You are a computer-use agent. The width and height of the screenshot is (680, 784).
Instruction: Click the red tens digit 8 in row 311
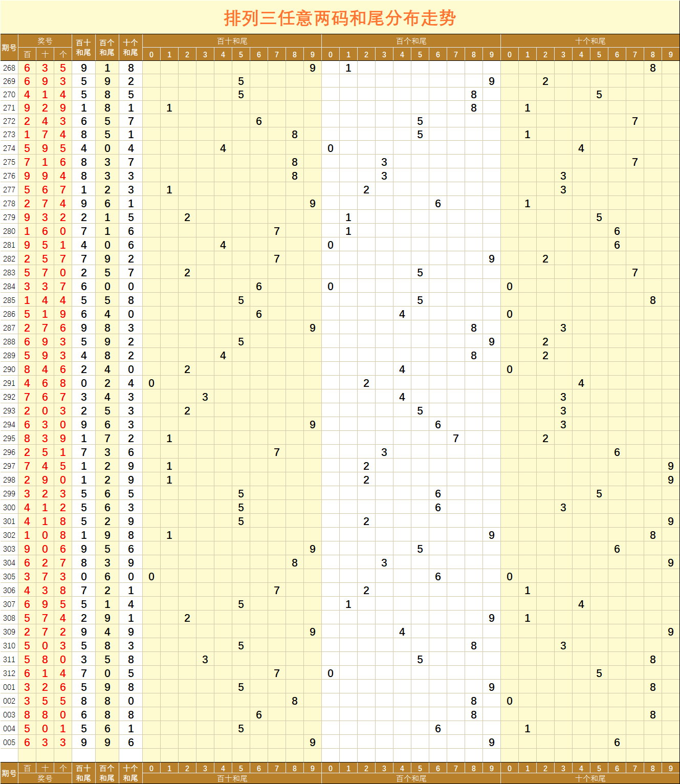pyautogui.click(x=45, y=660)
